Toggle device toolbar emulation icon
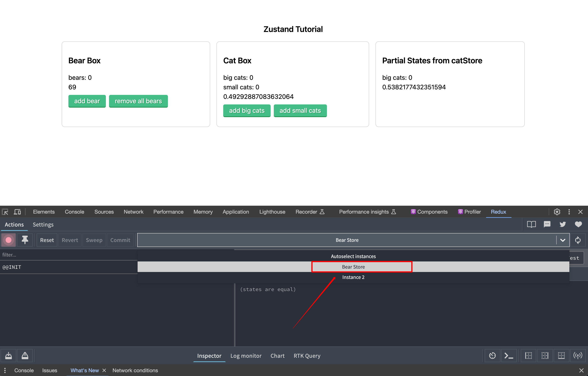Viewport: 588px width, 376px height. click(x=17, y=212)
